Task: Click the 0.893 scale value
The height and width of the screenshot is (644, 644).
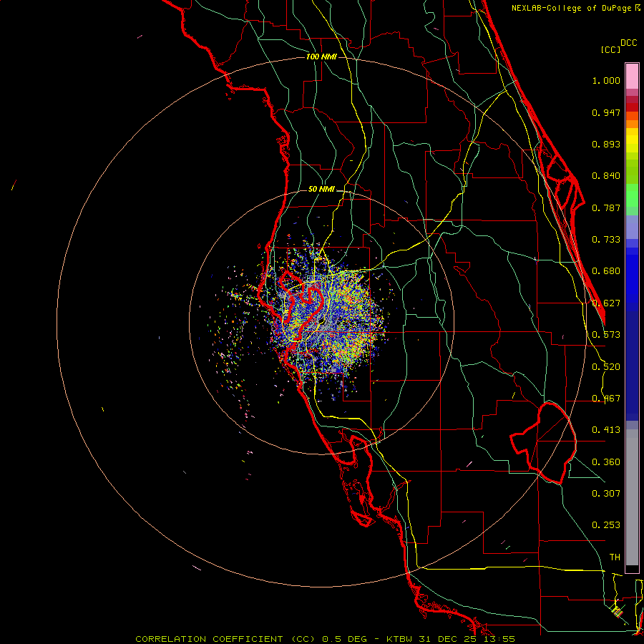Action: click(606, 144)
